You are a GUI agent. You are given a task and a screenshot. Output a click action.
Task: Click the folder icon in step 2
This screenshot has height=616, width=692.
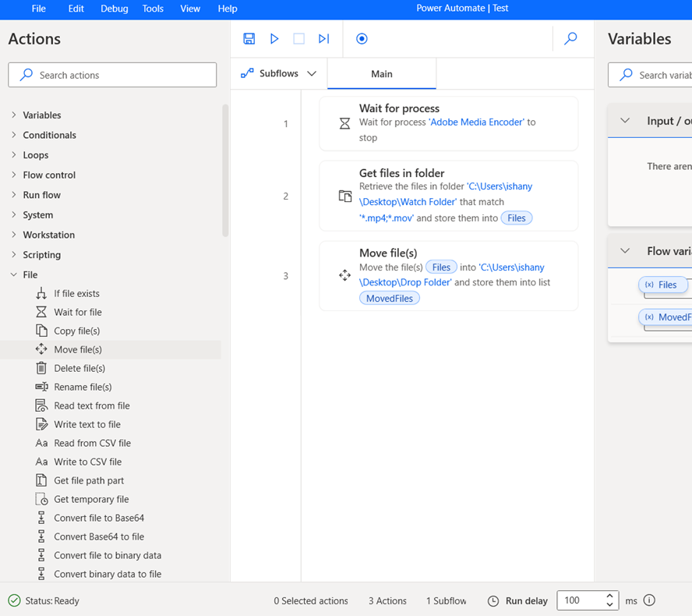(x=344, y=196)
